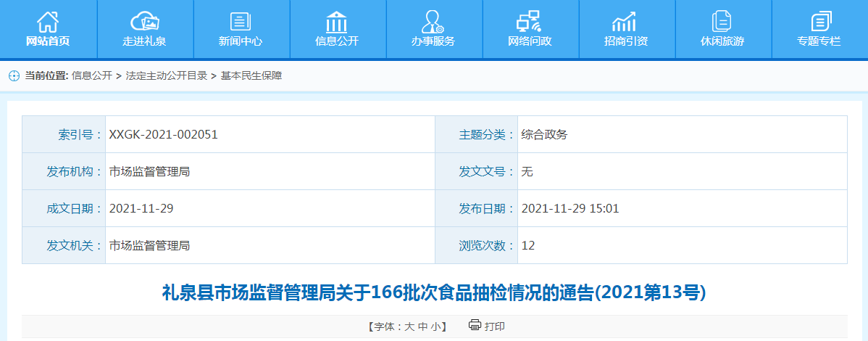Screen dimensions: 868x341
Task: Click the 浏览次数 label cell
Action: [477, 245]
